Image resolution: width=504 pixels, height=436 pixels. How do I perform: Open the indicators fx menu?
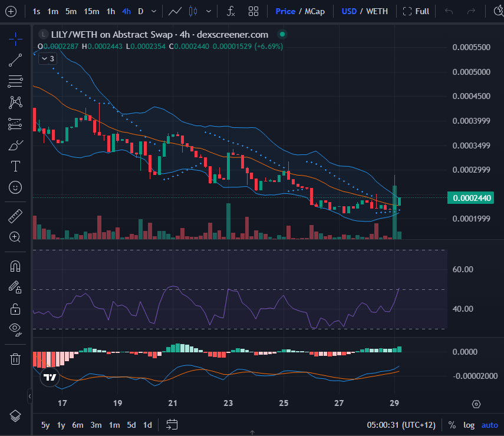[230, 12]
